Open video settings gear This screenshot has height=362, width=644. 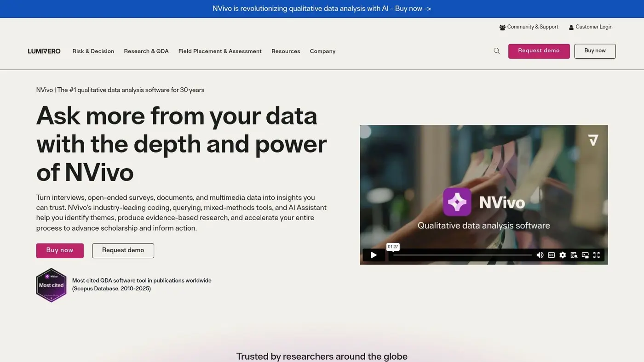tap(563, 255)
